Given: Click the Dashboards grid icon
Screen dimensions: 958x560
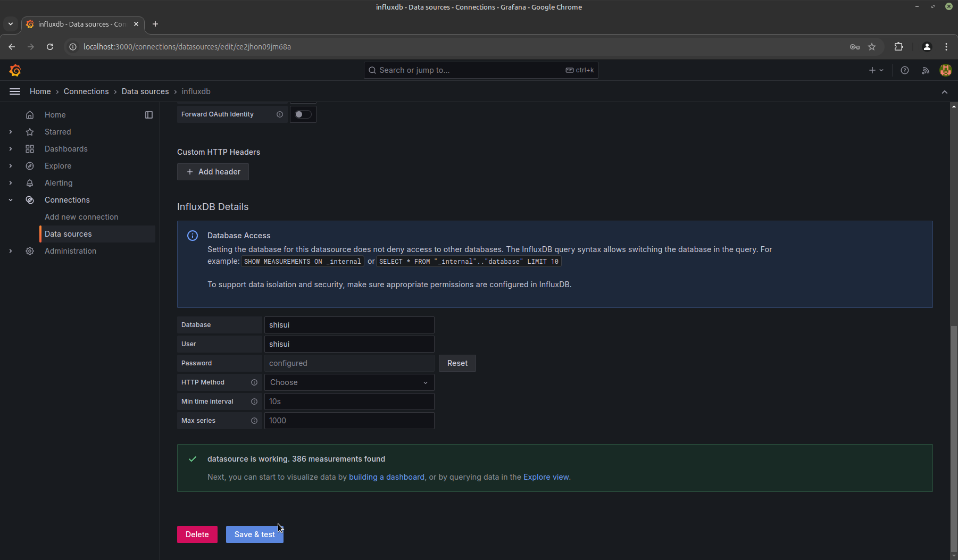Looking at the screenshot, I should 30,149.
